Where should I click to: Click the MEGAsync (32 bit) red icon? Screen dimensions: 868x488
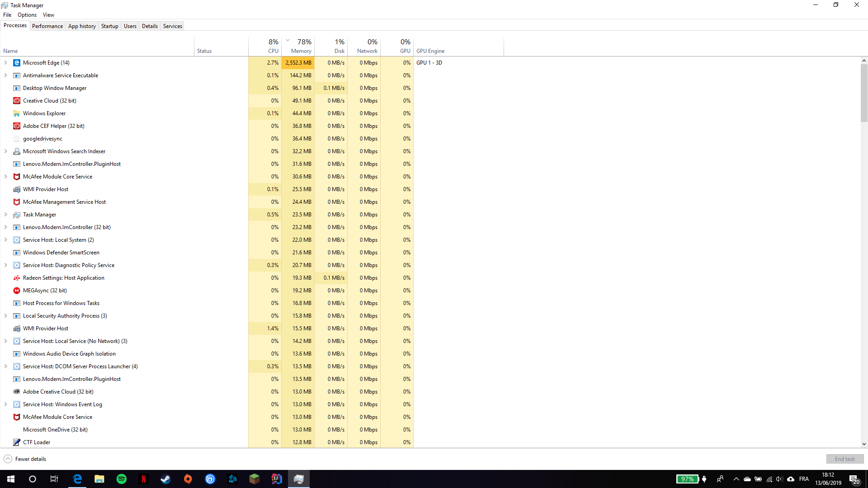coord(17,291)
